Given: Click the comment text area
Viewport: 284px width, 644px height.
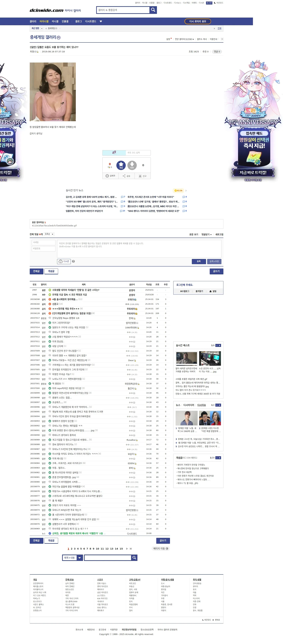Looking at the screenshot, I should [x=139, y=249].
